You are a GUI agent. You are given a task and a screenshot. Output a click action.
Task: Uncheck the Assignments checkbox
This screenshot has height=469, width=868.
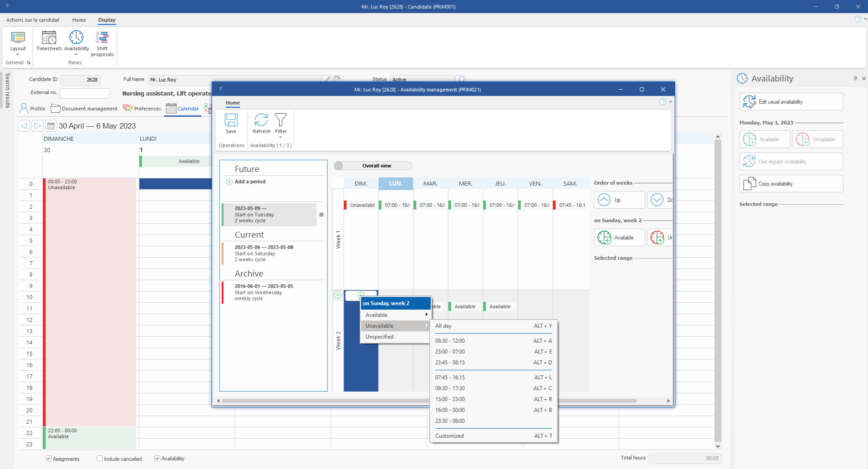tap(48, 458)
